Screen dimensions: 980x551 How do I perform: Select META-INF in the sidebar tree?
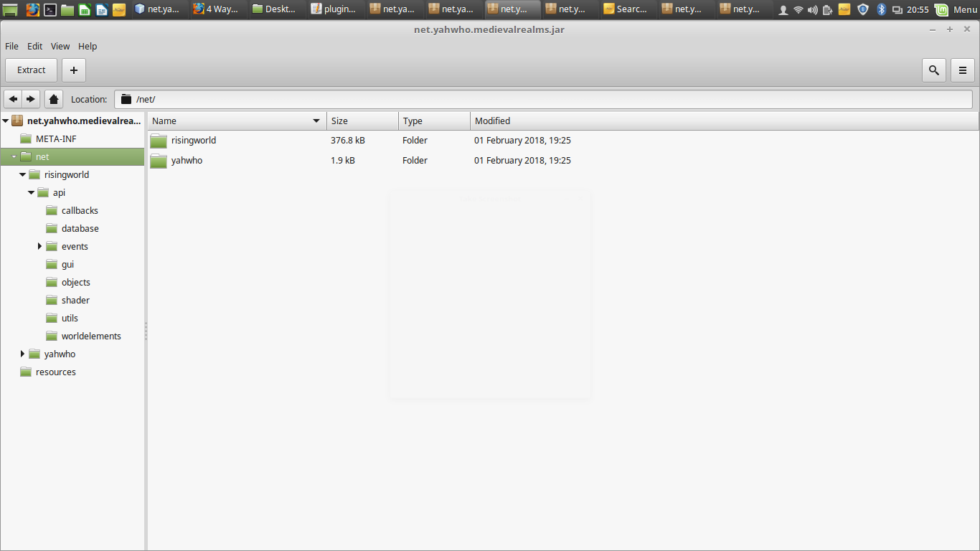pyautogui.click(x=56, y=138)
